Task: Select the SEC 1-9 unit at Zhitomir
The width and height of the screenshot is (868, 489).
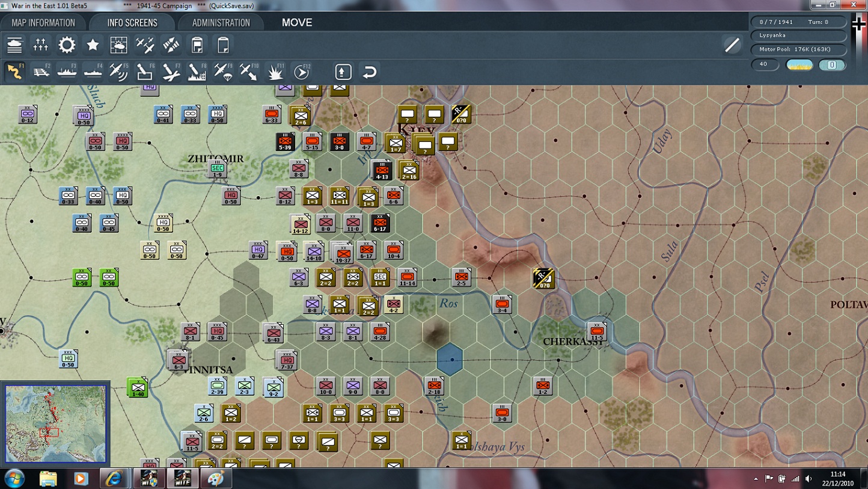Action: (x=218, y=169)
